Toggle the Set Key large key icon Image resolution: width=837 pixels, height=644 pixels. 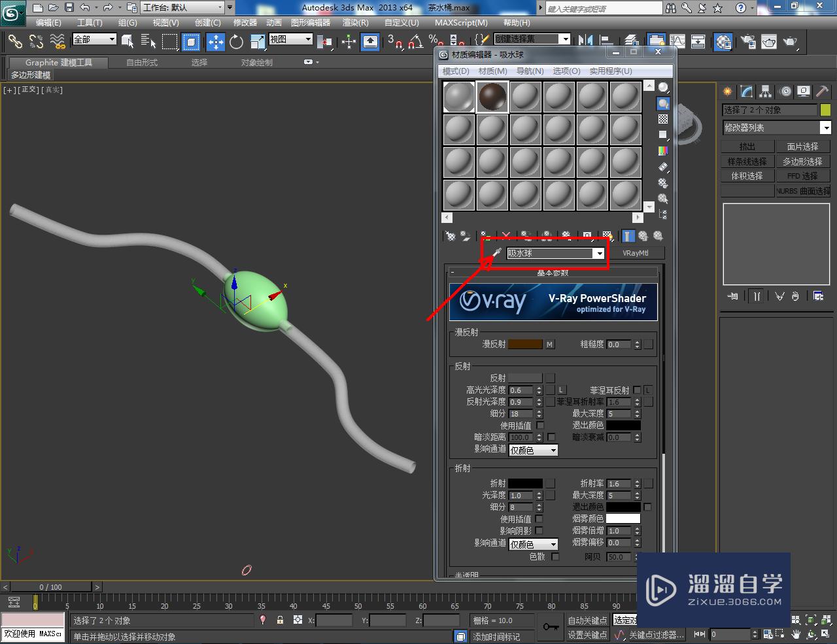[x=551, y=627]
